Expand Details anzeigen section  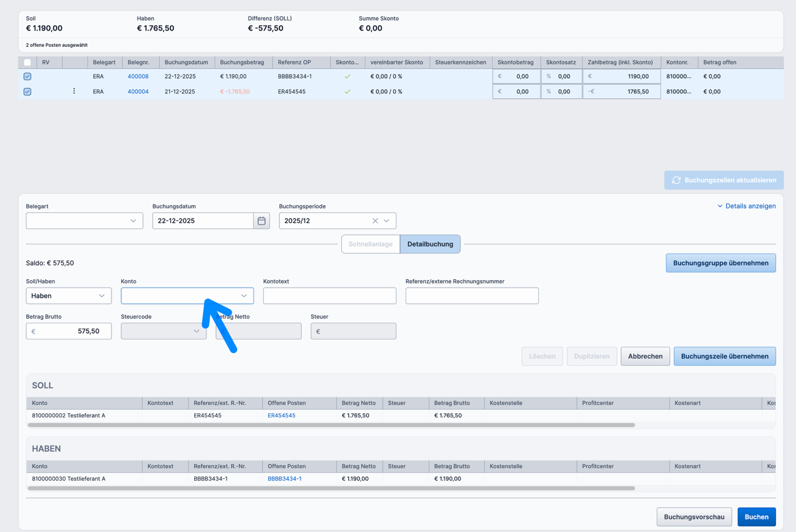[x=746, y=206]
